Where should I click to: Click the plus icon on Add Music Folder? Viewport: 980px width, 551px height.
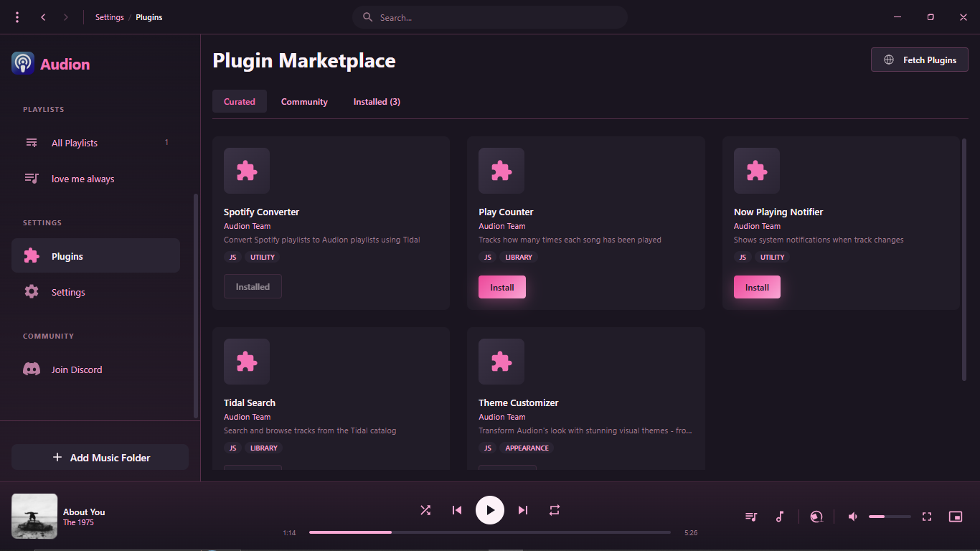(57, 457)
